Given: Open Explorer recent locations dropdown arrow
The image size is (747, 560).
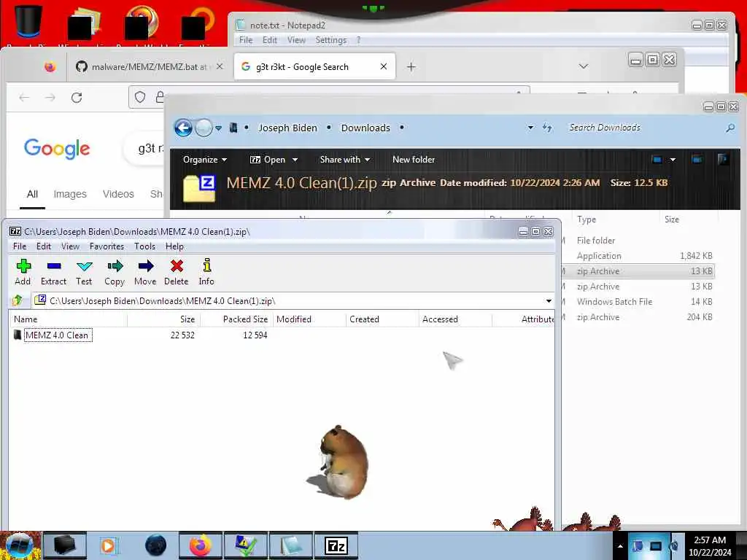Looking at the screenshot, I should pyautogui.click(x=218, y=128).
